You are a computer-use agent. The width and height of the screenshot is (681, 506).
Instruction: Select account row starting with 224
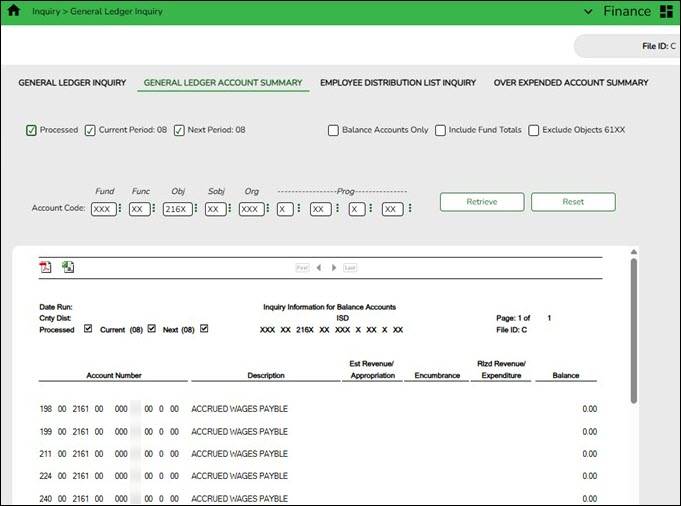[x=318, y=476]
